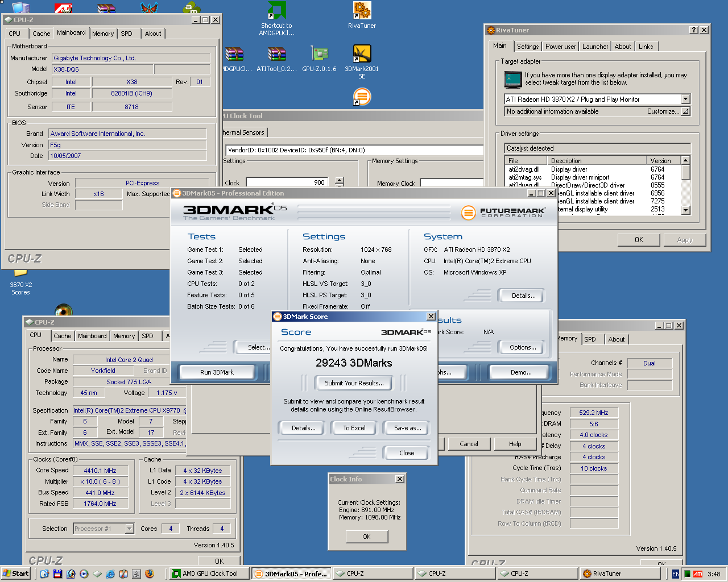Click the Core Speed 4410.1 MHz value
Image resolution: width=728 pixels, height=582 pixels.
pyautogui.click(x=100, y=471)
